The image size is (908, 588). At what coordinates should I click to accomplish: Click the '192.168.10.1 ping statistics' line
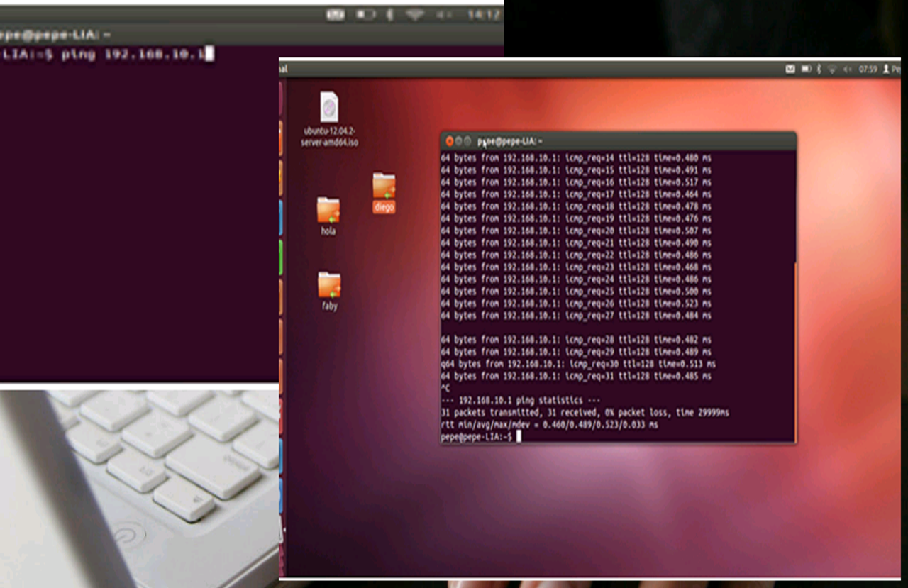520,400
